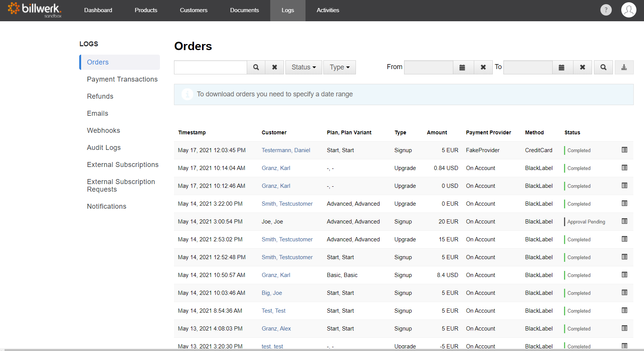
Task: Open customer Big, Joe
Action: point(272,293)
